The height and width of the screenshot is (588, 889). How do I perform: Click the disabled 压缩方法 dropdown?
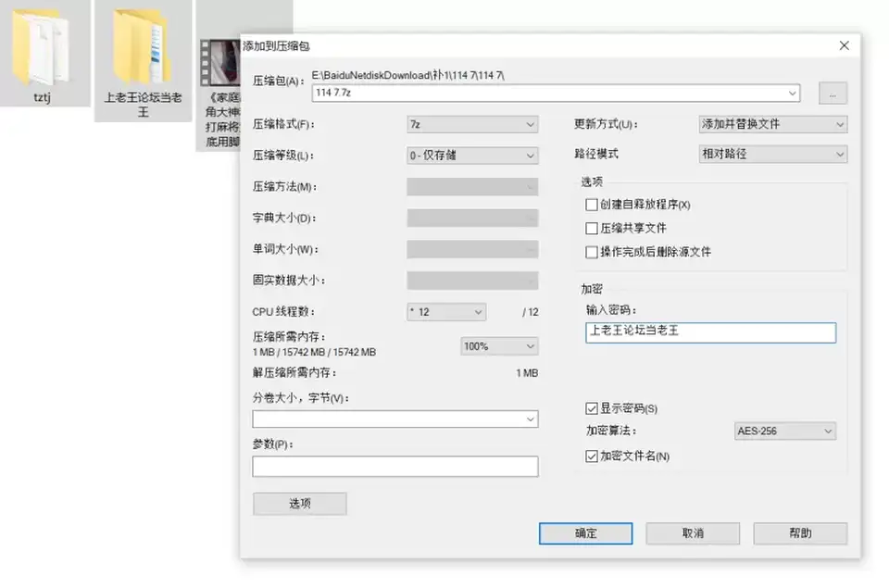click(x=472, y=186)
